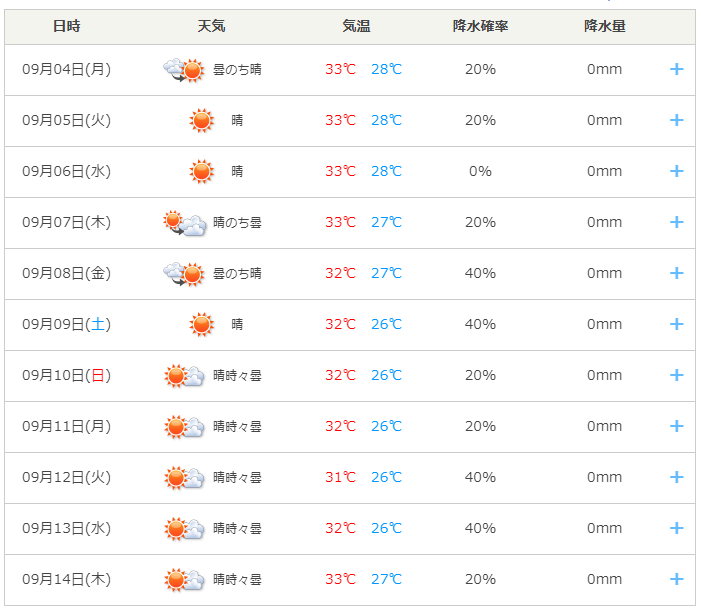Click the 天気 column header
This screenshot has width=701, height=610.
211,26
